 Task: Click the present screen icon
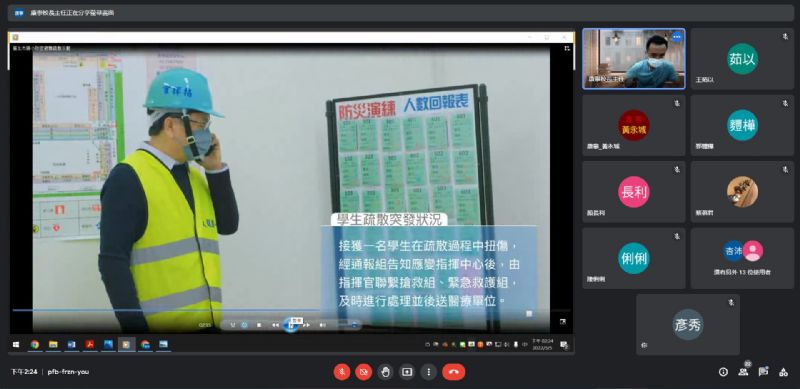pyautogui.click(x=407, y=372)
